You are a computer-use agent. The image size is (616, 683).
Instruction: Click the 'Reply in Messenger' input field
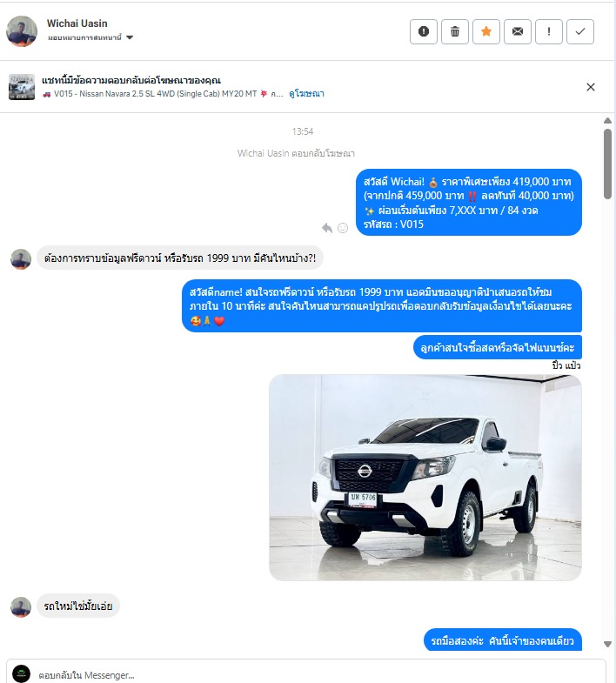coord(318,674)
